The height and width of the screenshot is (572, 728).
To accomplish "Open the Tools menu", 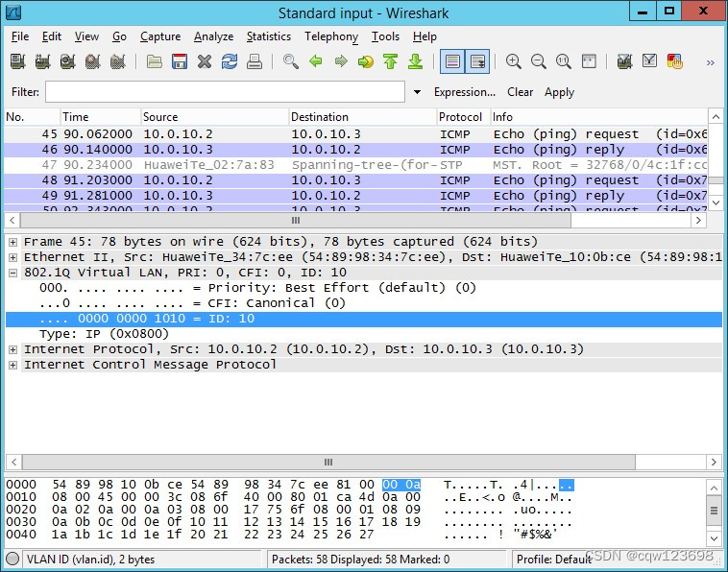I will [x=385, y=36].
